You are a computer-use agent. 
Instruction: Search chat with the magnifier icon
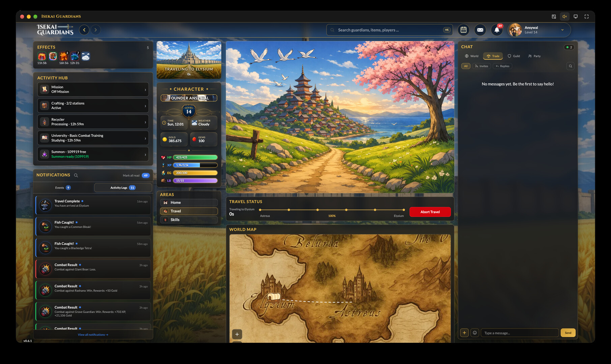click(571, 66)
